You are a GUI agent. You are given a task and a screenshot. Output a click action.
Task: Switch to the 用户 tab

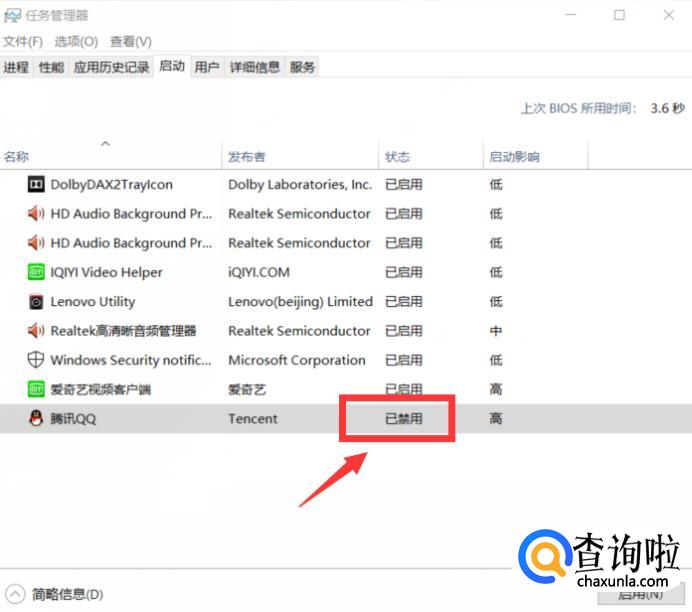click(207, 67)
